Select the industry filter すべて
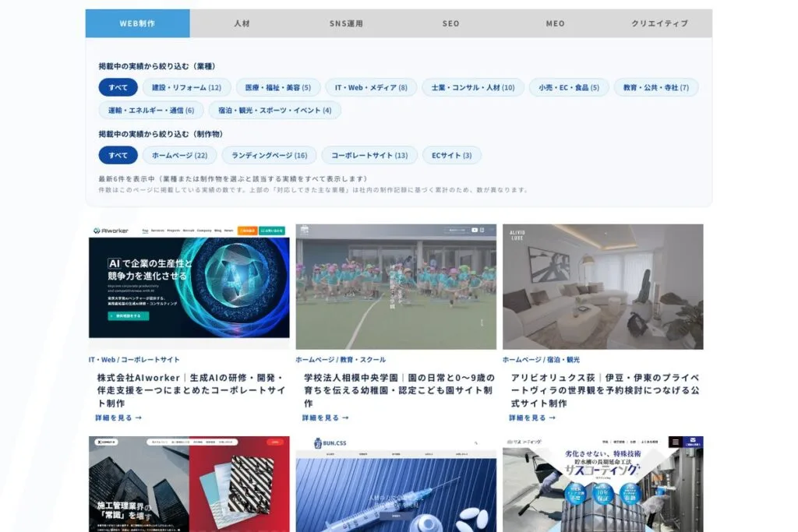Screen dimensions: 798x532 118,87
